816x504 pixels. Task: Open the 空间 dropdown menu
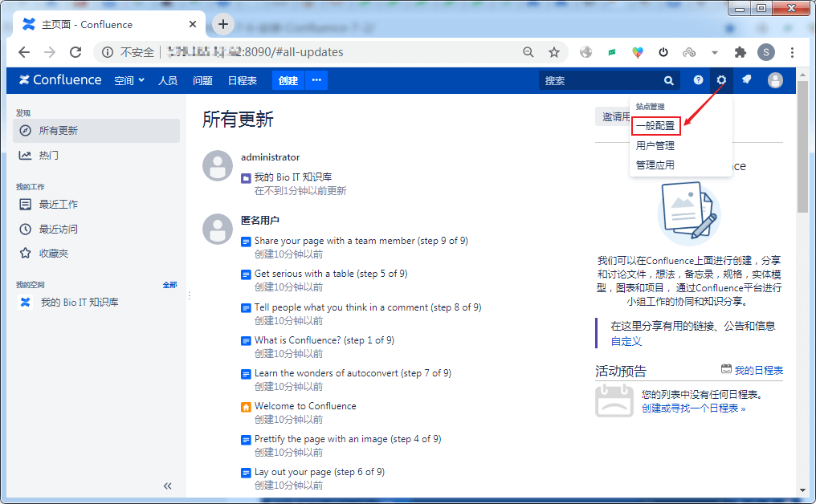129,80
